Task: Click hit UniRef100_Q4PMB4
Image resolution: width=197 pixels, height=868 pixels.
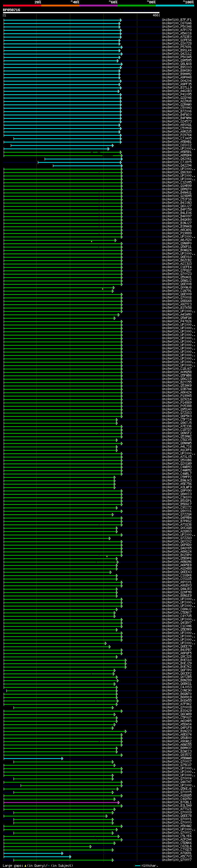Action: [176, 518]
